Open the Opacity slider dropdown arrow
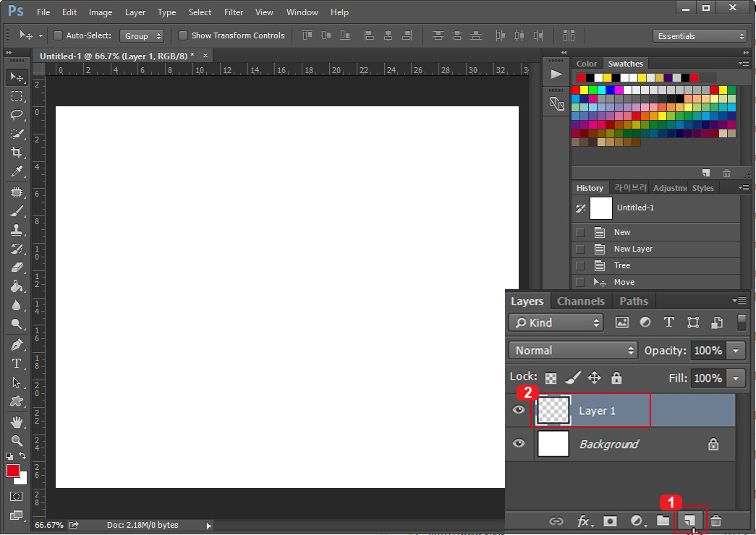Screen dimensions: 756x535 pos(736,351)
